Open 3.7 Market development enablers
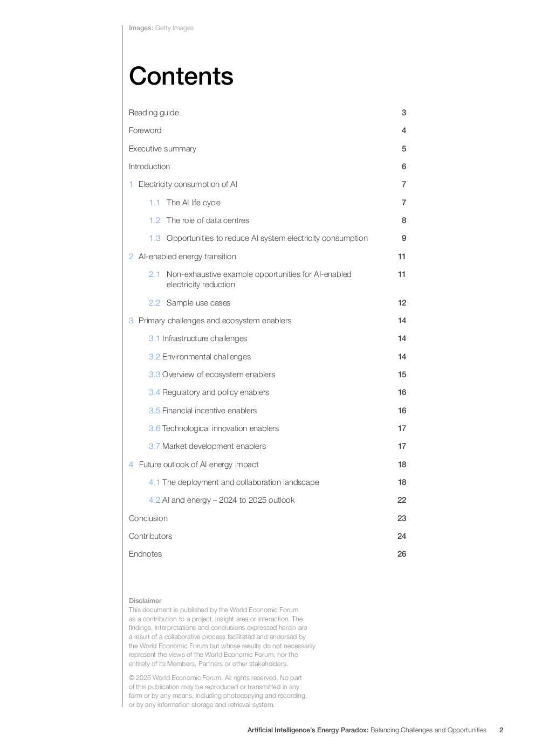Viewport: 535px width, 756px height. [214, 446]
